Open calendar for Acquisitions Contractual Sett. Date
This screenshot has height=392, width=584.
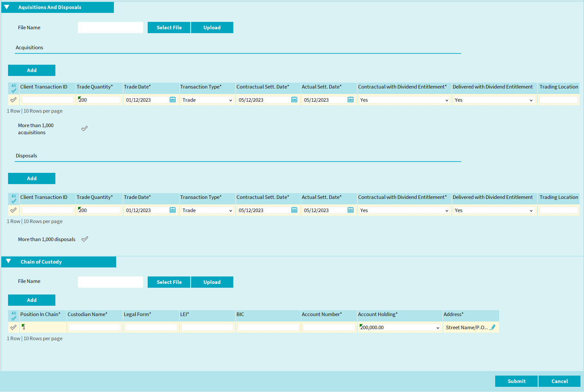coord(294,100)
